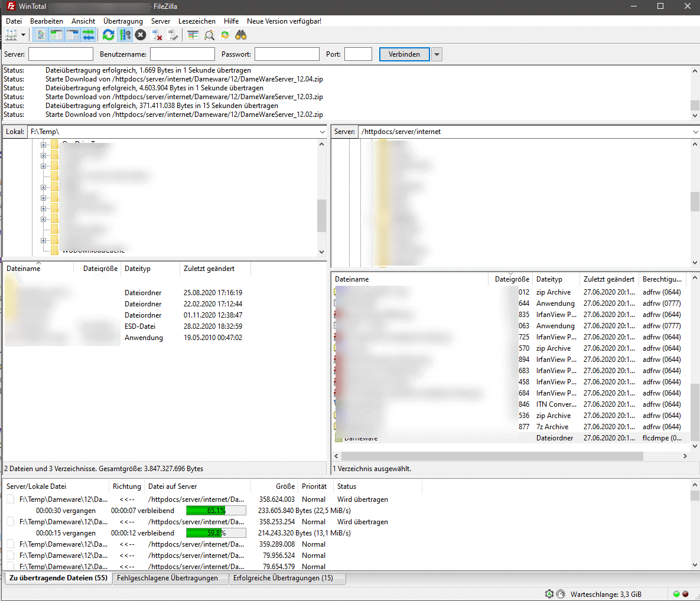This screenshot has height=601, width=700.
Task: Click the Verbinden button
Action: (x=404, y=54)
